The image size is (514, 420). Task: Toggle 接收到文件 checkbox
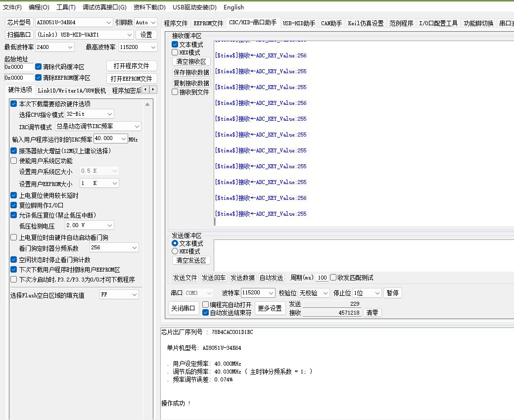tap(175, 92)
